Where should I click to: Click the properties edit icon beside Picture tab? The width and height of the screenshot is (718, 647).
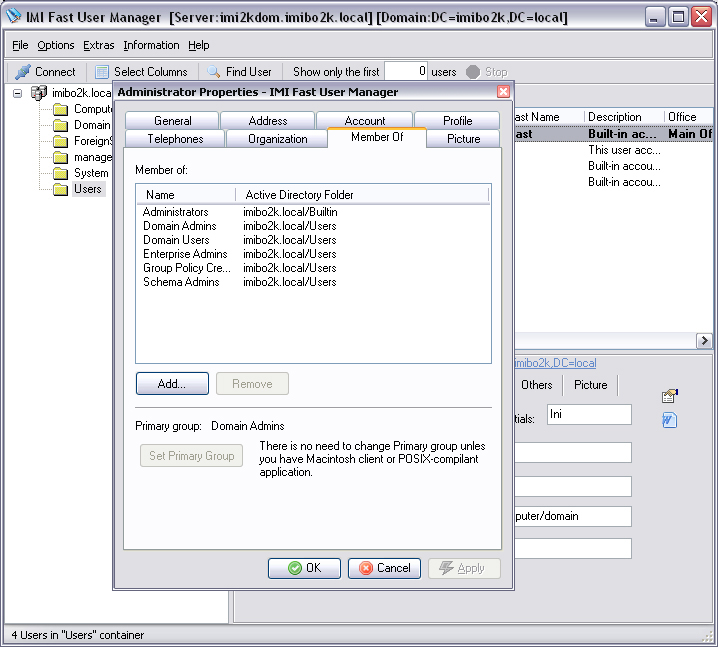(x=669, y=396)
